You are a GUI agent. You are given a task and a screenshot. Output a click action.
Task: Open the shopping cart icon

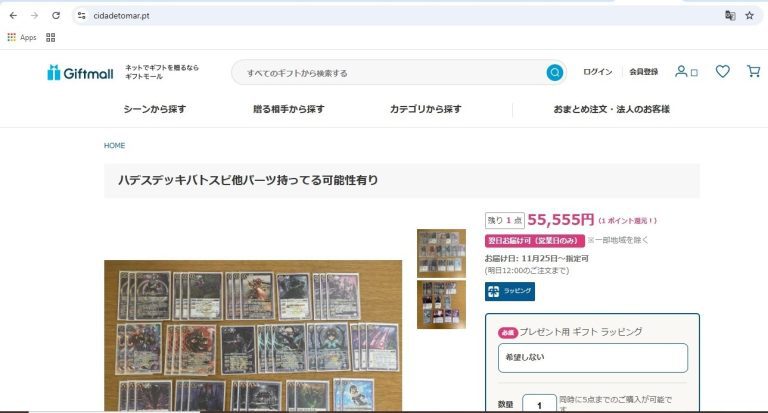(753, 72)
